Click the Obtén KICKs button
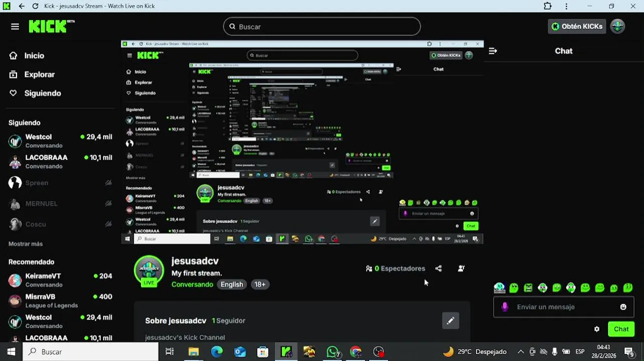The width and height of the screenshot is (644, 361). (577, 27)
